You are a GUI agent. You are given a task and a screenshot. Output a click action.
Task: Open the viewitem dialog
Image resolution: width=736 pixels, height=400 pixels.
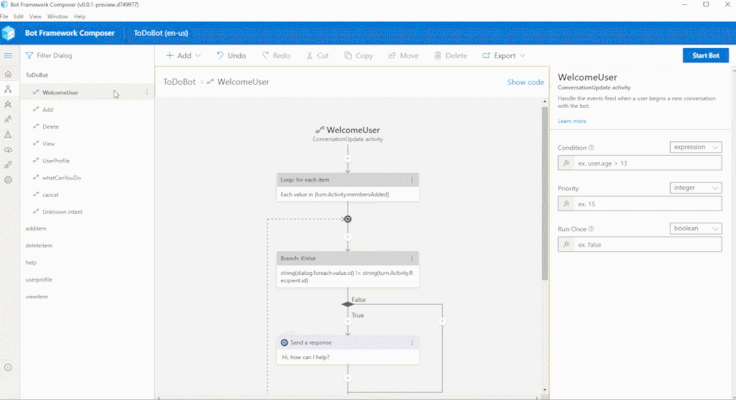coord(37,297)
